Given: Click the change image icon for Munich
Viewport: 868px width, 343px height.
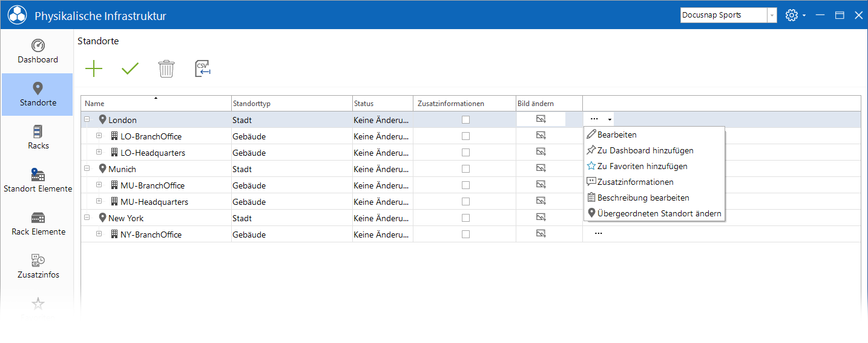Looking at the screenshot, I should point(541,168).
